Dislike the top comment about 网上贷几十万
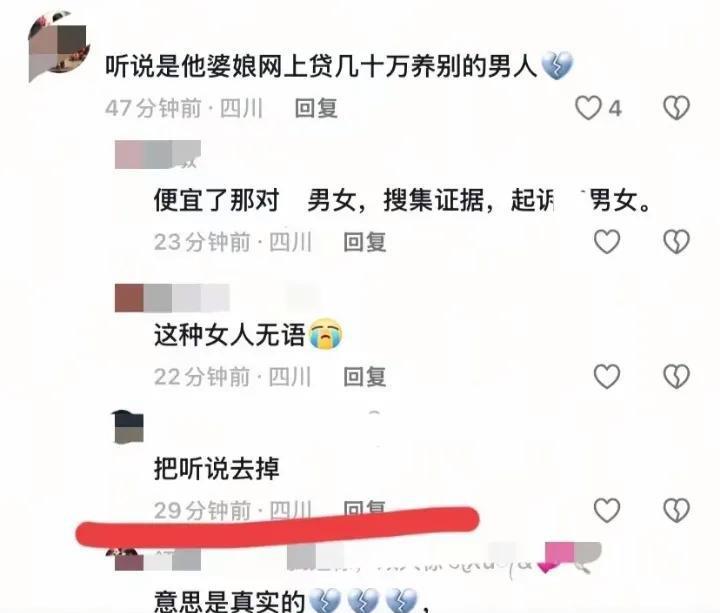The width and height of the screenshot is (720, 613). [676, 108]
